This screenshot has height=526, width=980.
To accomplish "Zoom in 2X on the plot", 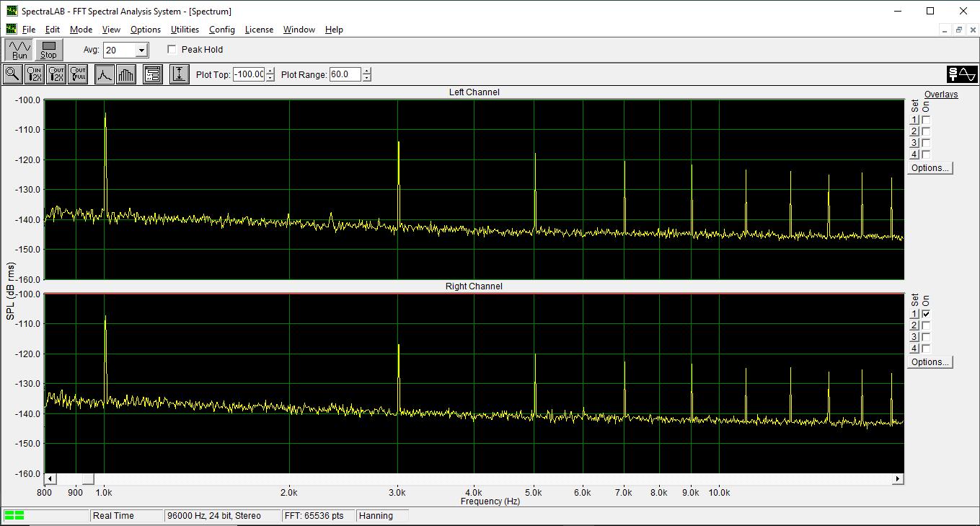I will (34, 74).
